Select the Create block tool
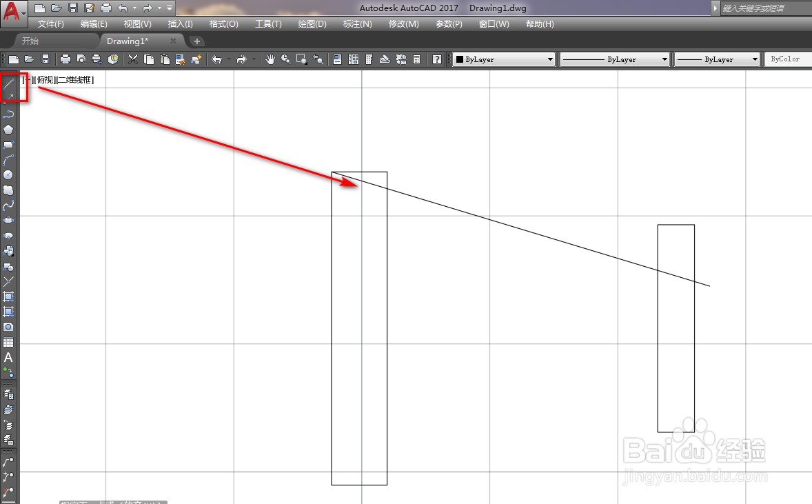 (8, 267)
